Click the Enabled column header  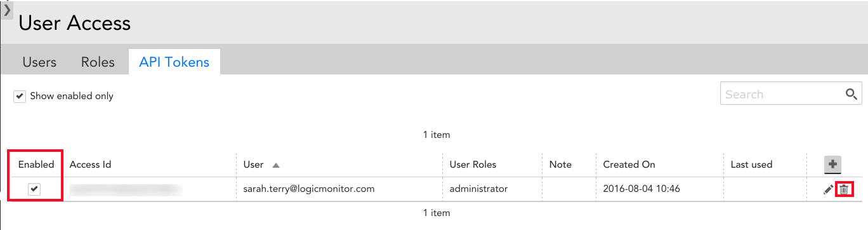[x=36, y=165]
